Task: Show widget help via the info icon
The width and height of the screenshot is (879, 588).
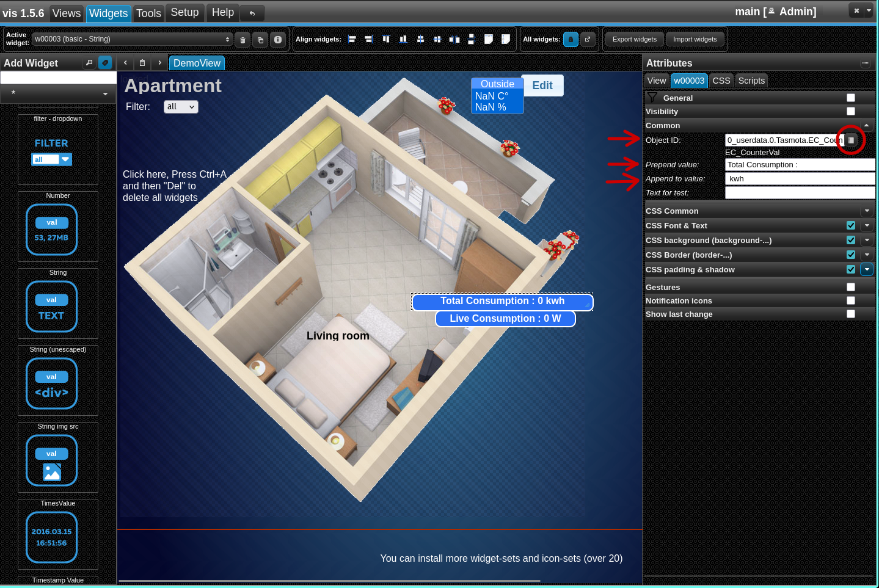Action: point(278,39)
